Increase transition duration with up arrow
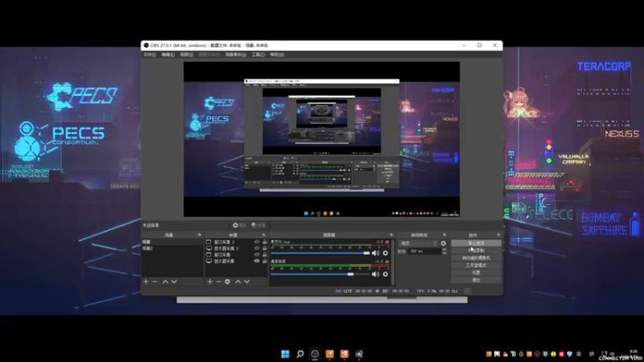The height and width of the screenshot is (362, 644). (x=444, y=249)
